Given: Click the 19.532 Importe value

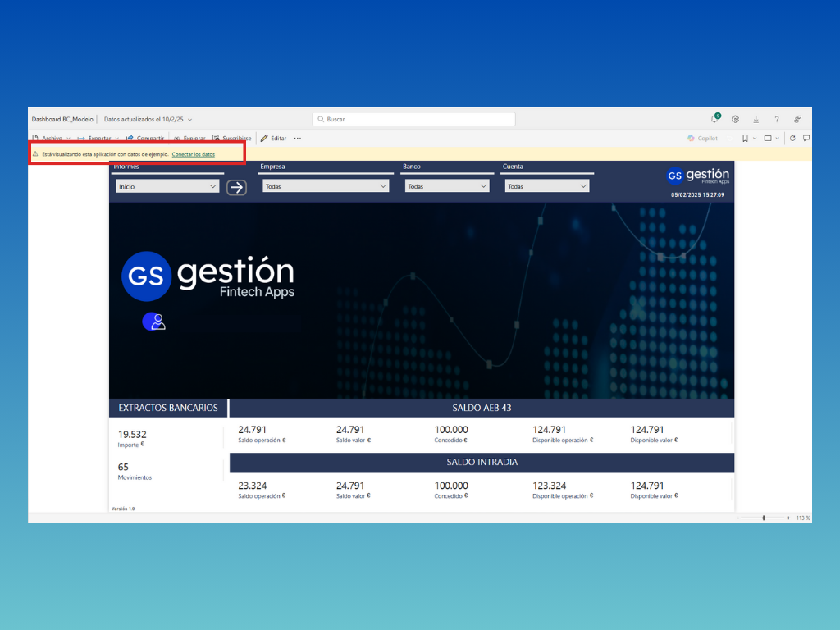Looking at the screenshot, I should tap(132, 435).
